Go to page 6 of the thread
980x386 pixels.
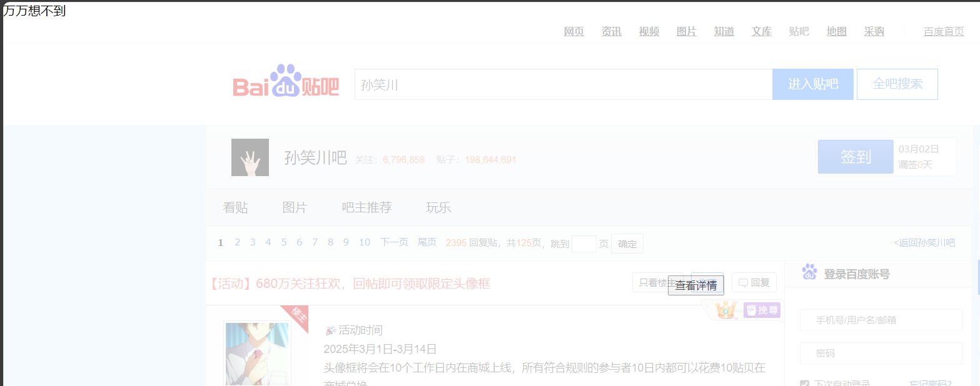[x=300, y=242]
